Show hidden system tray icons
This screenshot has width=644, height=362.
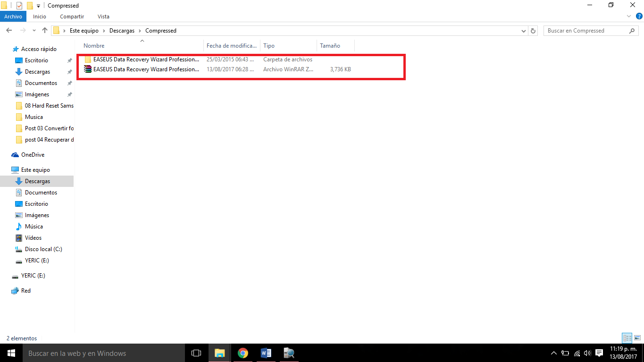[554, 353]
